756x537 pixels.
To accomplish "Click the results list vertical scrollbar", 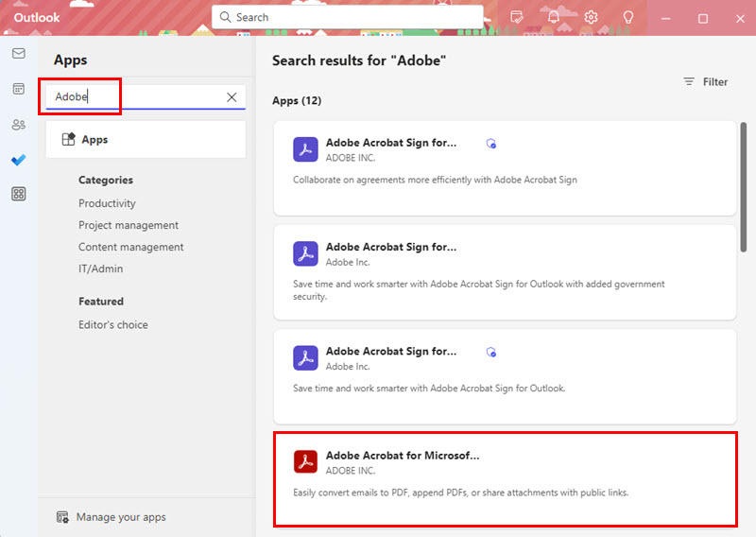I will click(743, 187).
